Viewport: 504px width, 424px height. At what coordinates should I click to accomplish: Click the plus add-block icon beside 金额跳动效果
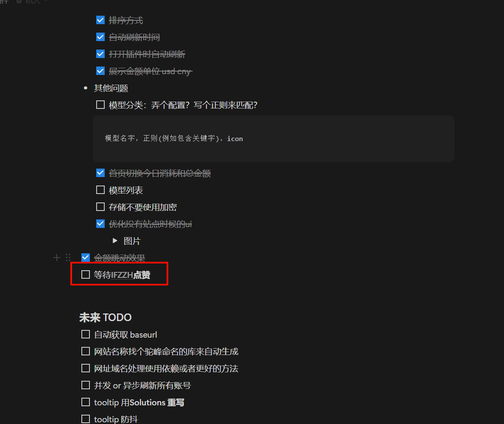coord(56,258)
